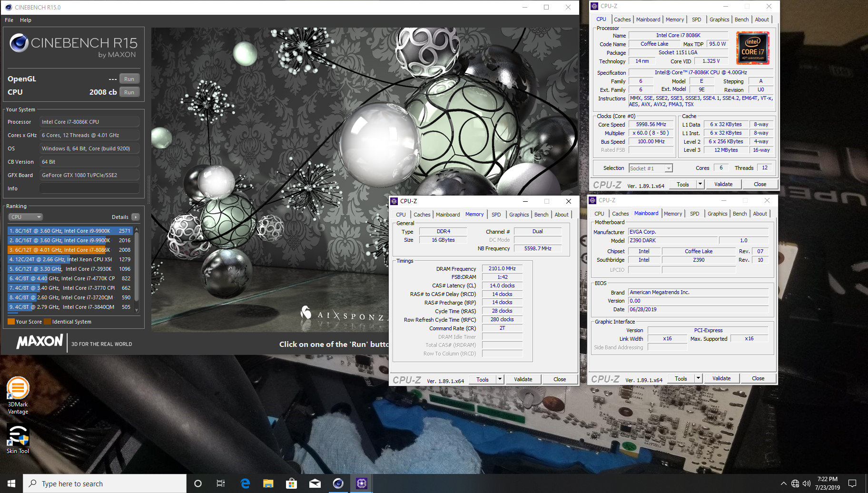Click the Info input field in Cinebench
868x493 pixels.
point(89,188)
